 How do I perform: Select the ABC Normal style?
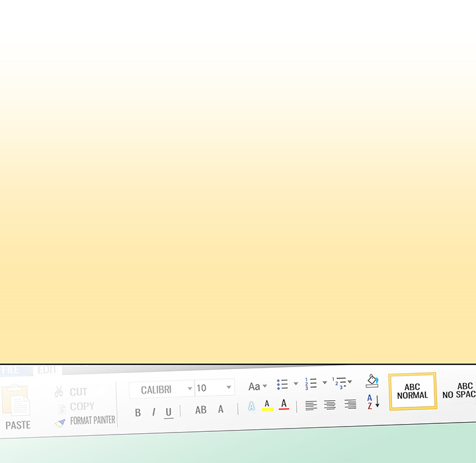pos(413,392)
